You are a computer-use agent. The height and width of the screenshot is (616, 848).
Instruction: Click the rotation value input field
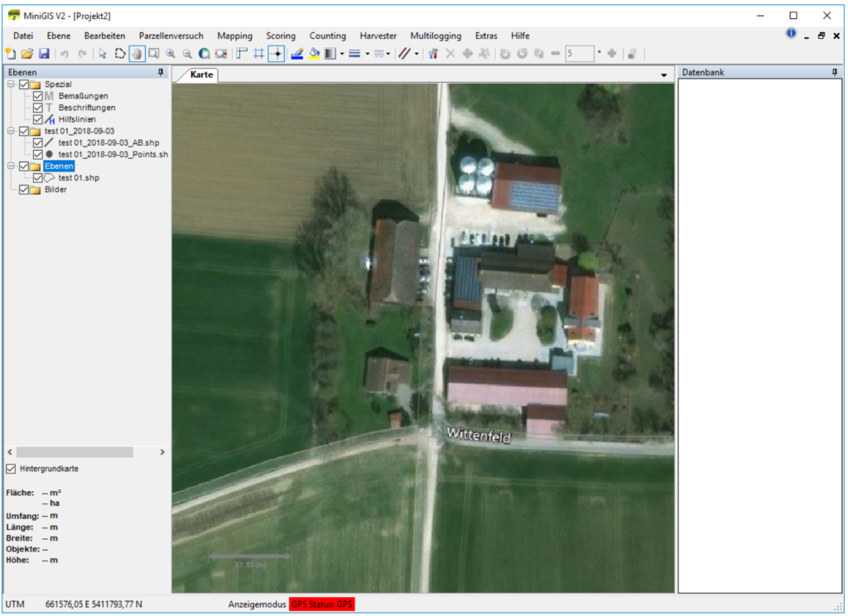579,54
